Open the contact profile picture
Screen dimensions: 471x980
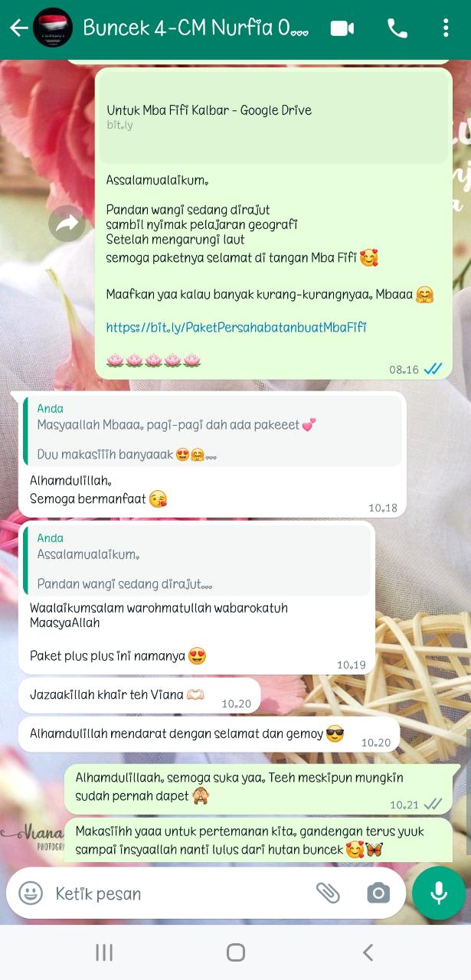pyautogui.click(x=54, y=28)
